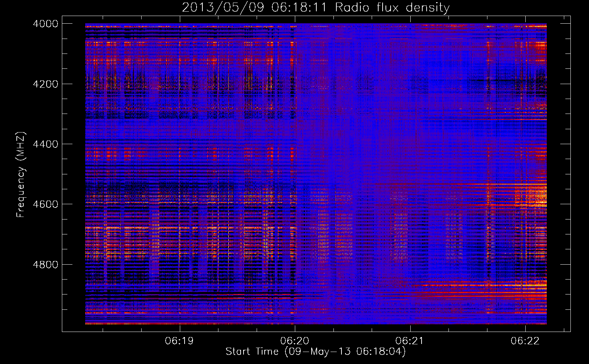
Task: Click the 06:21 time tick label
Action: click(x=410, y=341)
